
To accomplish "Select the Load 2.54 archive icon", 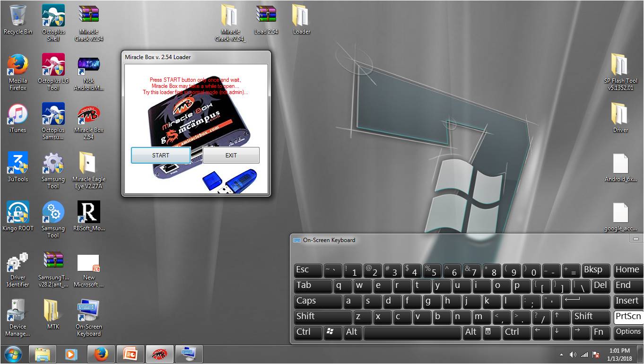I will pos(266,20).
